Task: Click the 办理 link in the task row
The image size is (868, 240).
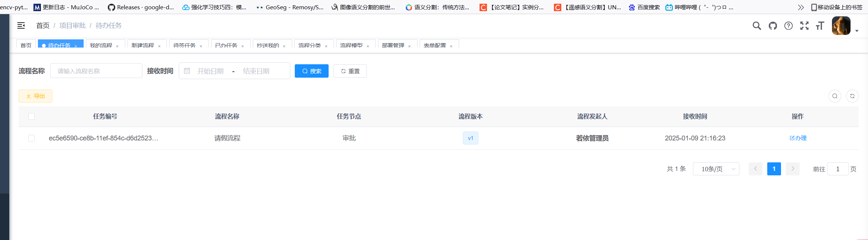Action: pyautogui.click(x=798, y=138)
